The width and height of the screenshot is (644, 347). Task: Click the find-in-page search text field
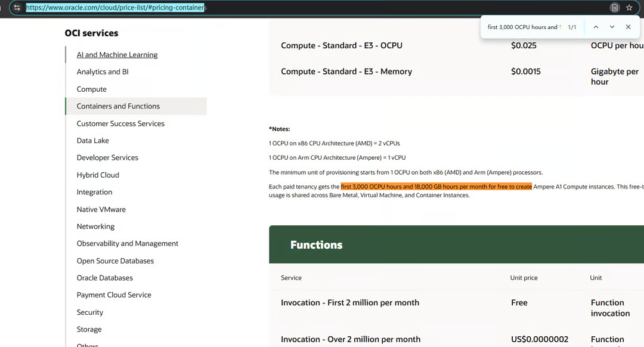[x=524, y=27]
